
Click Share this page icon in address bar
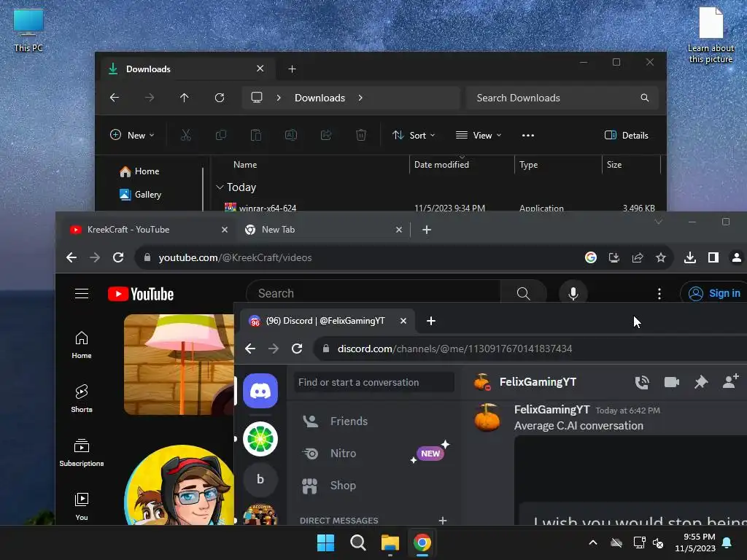[638, 257]
